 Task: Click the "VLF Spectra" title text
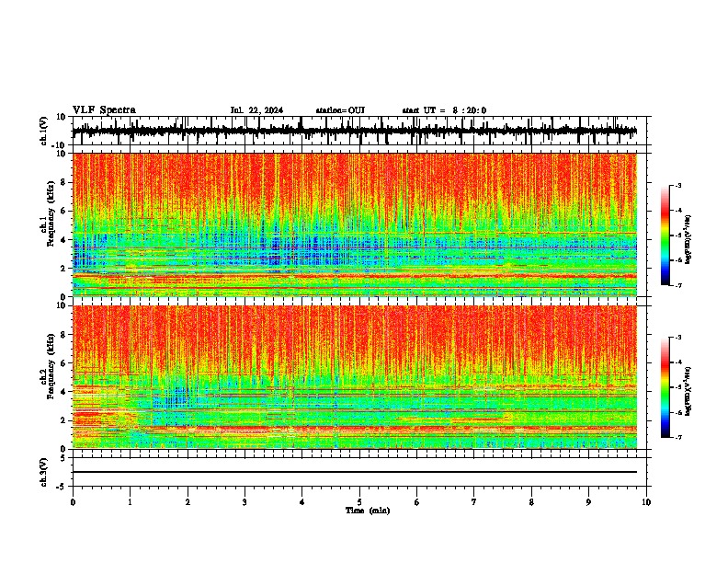pos(104,110)
